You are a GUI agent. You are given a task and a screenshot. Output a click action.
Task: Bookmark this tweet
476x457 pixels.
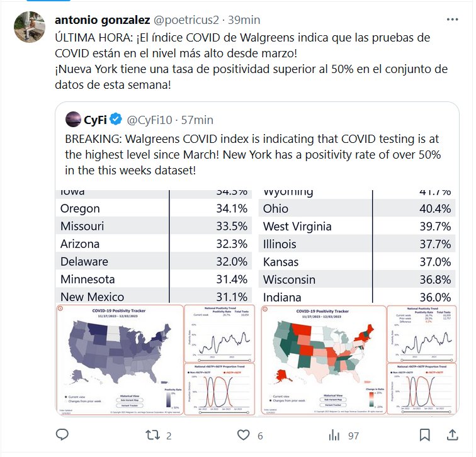425,435
